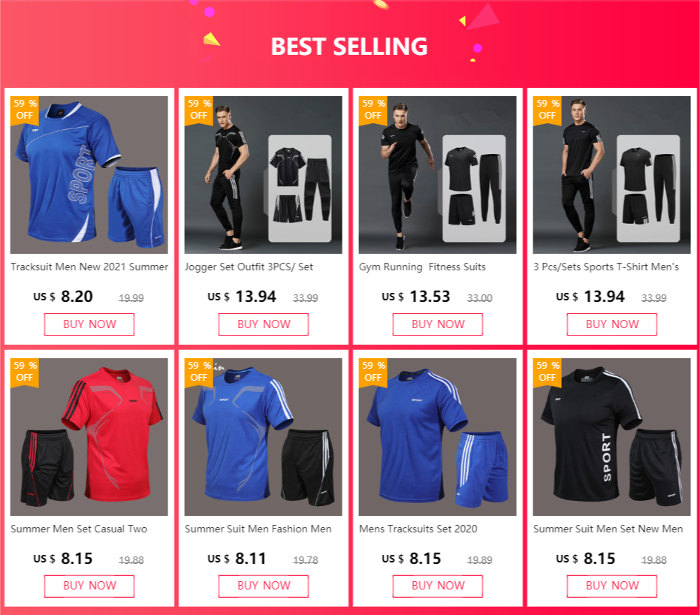Click BUY NOW under Mens Tracksuits Set 2020

437,586
